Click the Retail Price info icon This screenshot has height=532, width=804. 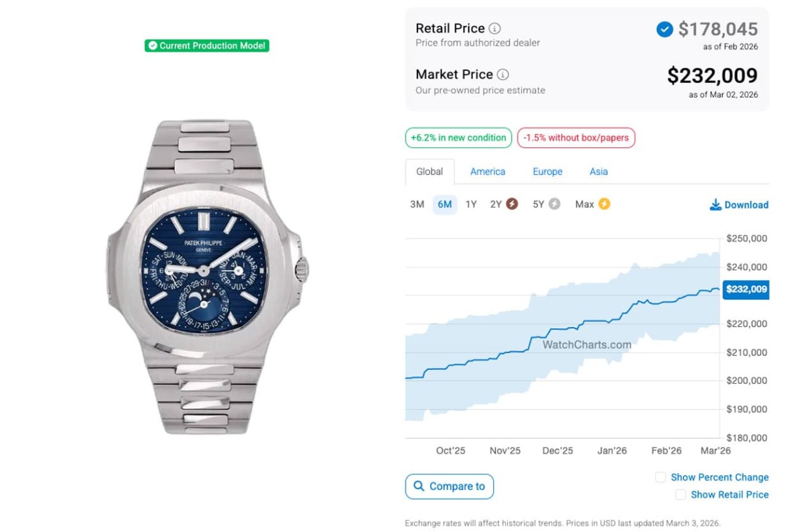pos(494,29)
